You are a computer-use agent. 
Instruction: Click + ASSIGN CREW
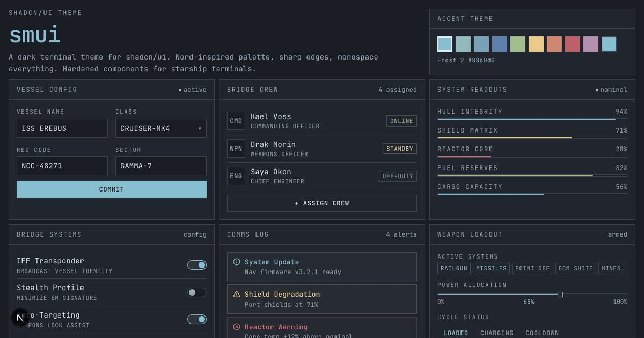coord(321,203)
